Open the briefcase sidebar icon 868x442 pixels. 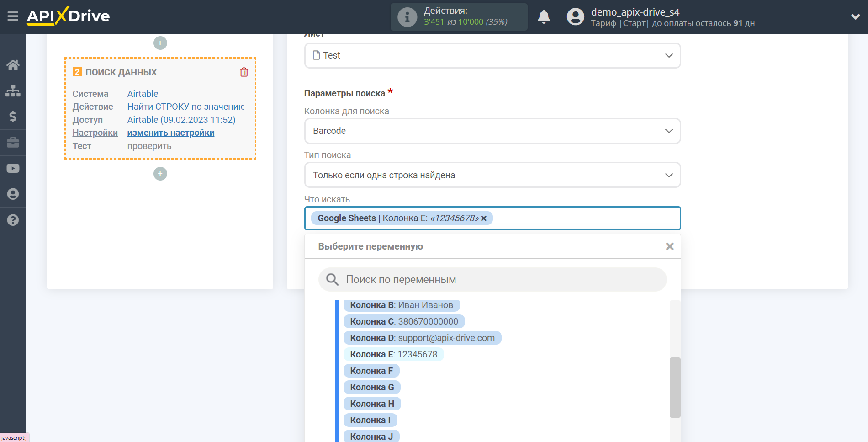pos(13,143)
